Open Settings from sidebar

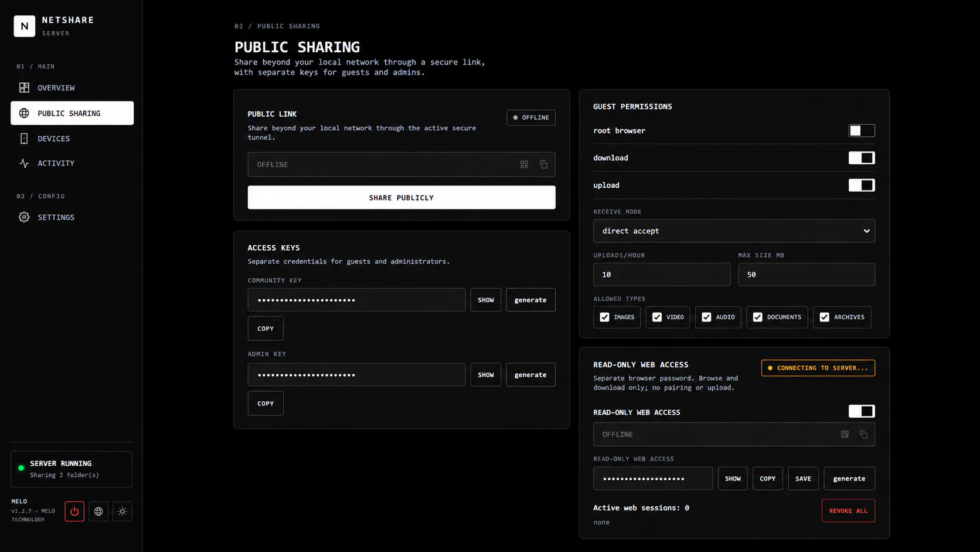[72, 217]
